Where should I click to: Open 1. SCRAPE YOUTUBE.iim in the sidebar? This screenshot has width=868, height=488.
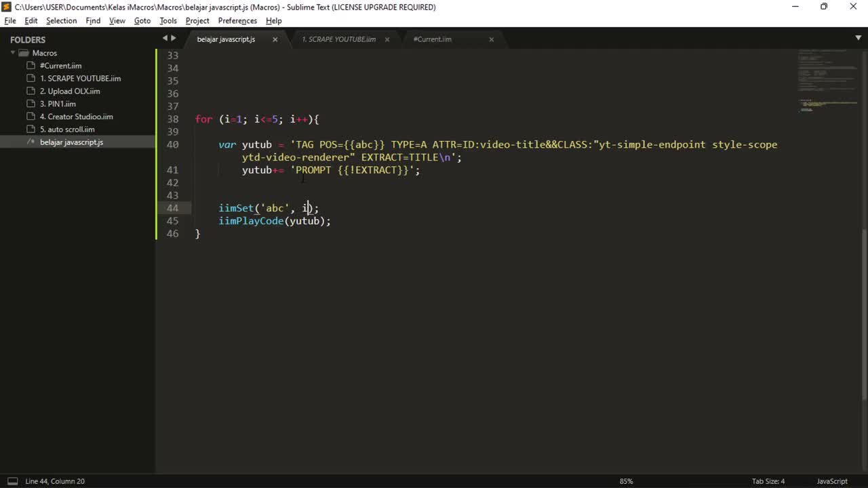pos(80,79)
